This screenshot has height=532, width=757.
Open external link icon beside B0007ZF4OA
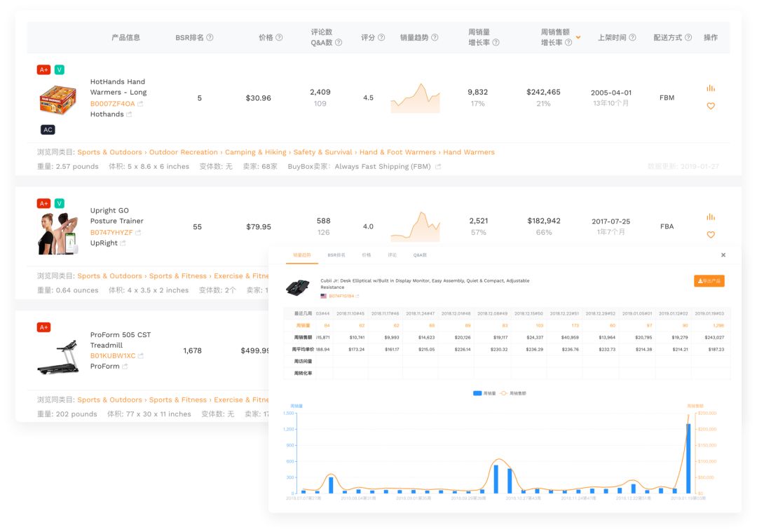(x=140, y=104)
